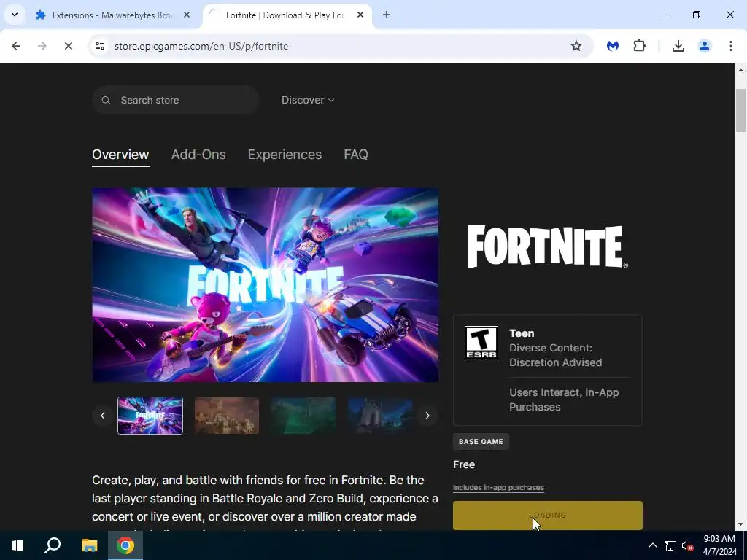This screenshot has width=747, height=560.
Task: Click the scrollbar down arrow
Action: (x=740, y=524)
